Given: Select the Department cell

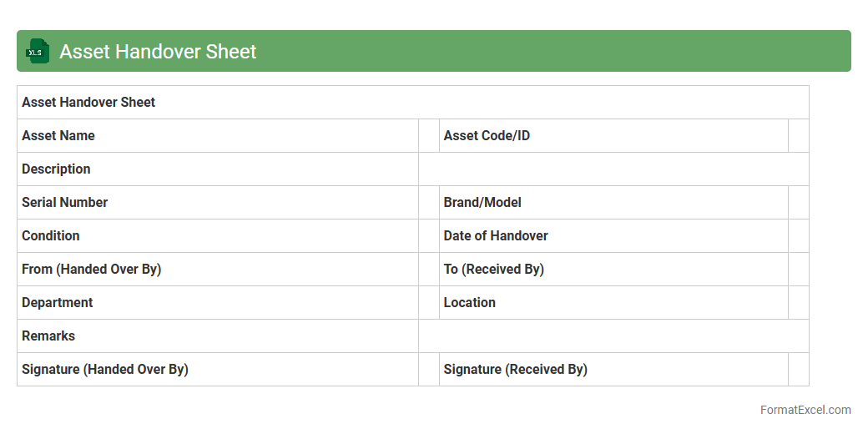Looking at the screenshot, I should (217, 303).
